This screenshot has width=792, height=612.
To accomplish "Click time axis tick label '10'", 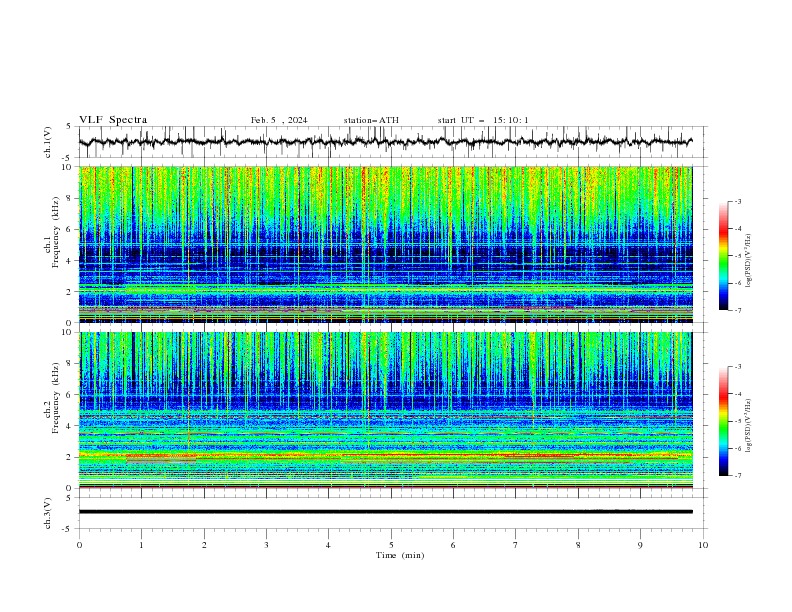I will 703,545.
